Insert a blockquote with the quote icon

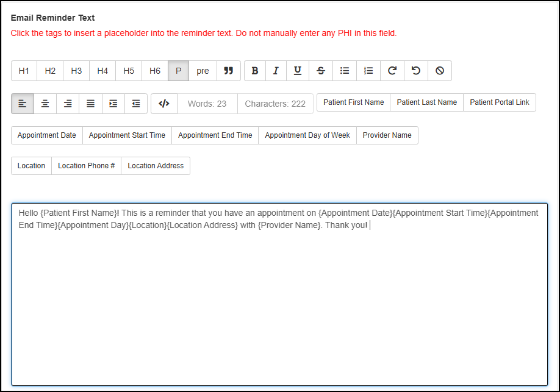[x=228, y=70]
